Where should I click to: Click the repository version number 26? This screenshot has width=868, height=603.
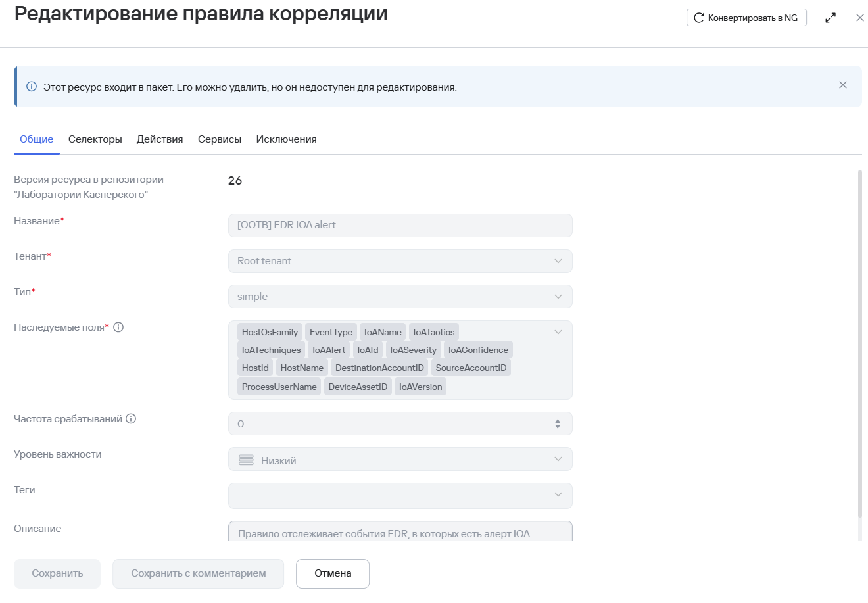[235, 181]
